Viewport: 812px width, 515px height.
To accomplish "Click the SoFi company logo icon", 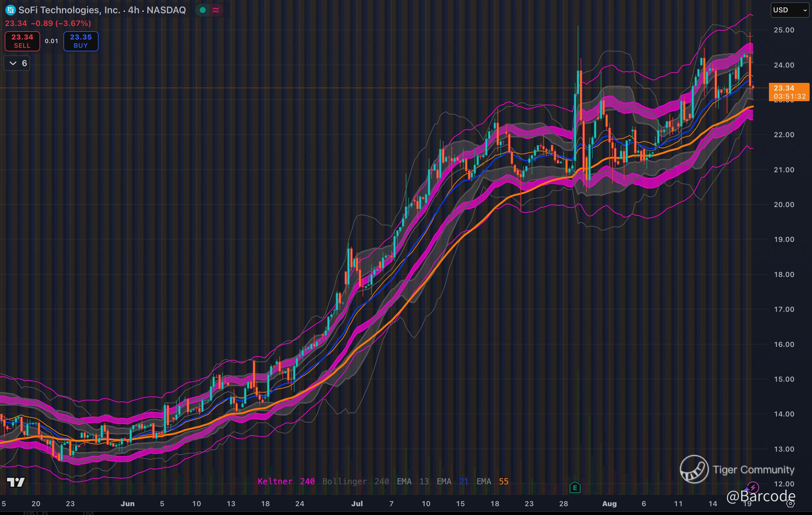I will click(x=10, y=10).
